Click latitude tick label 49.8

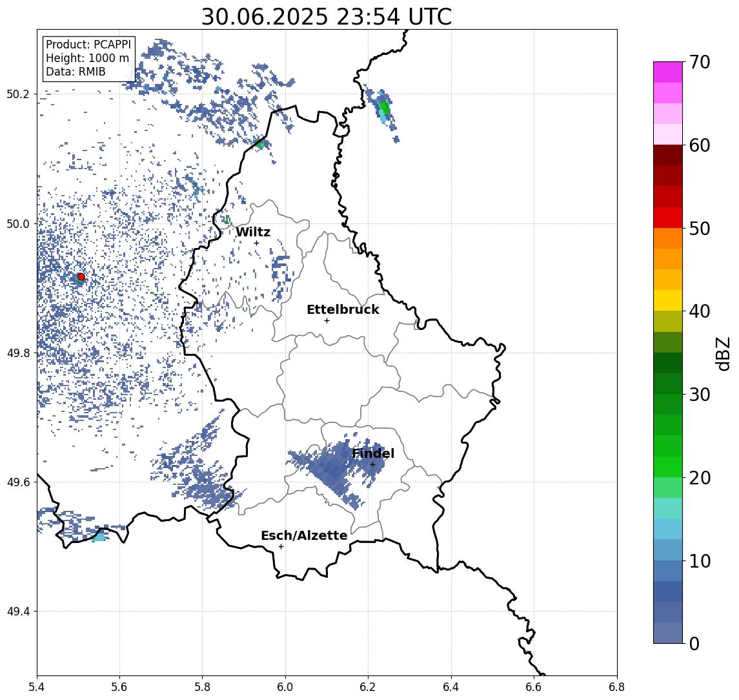(17, 353)
